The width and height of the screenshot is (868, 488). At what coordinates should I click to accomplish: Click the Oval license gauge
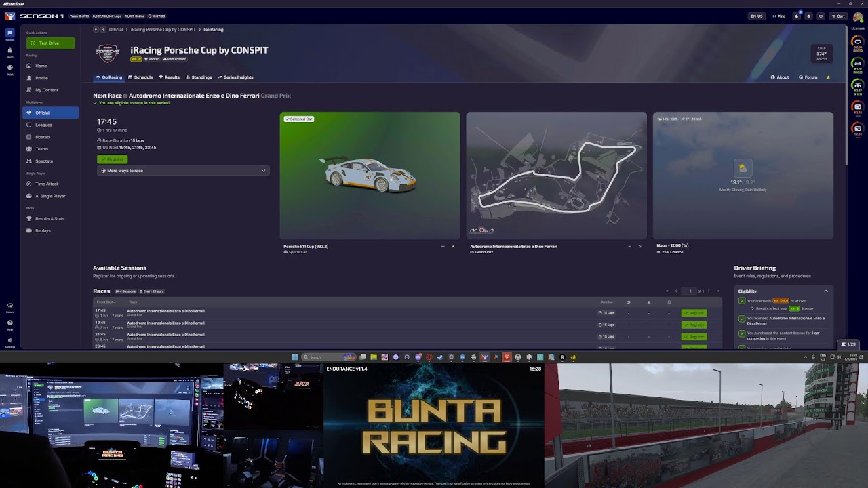click(x=857, y=43)
